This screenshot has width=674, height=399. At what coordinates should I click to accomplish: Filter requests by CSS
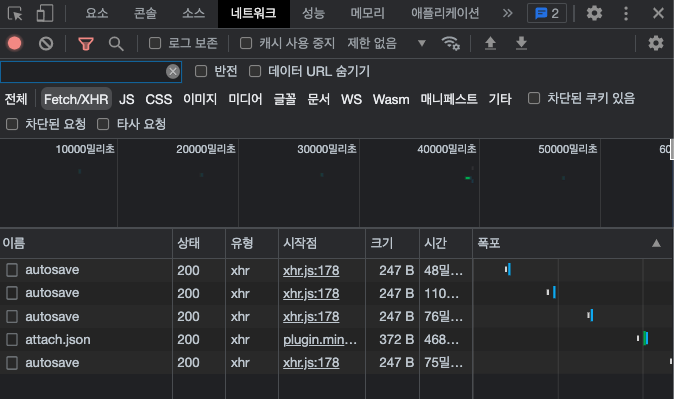159,99
